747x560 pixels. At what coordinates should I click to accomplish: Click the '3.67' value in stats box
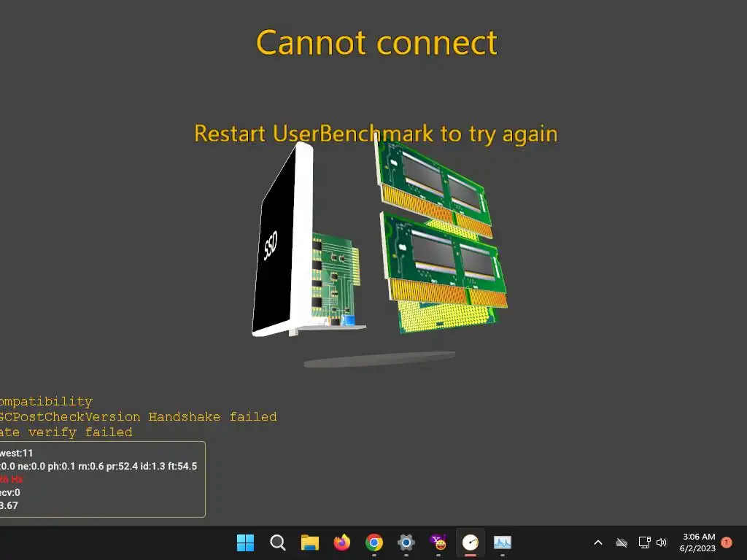click(x=9, y=506)
